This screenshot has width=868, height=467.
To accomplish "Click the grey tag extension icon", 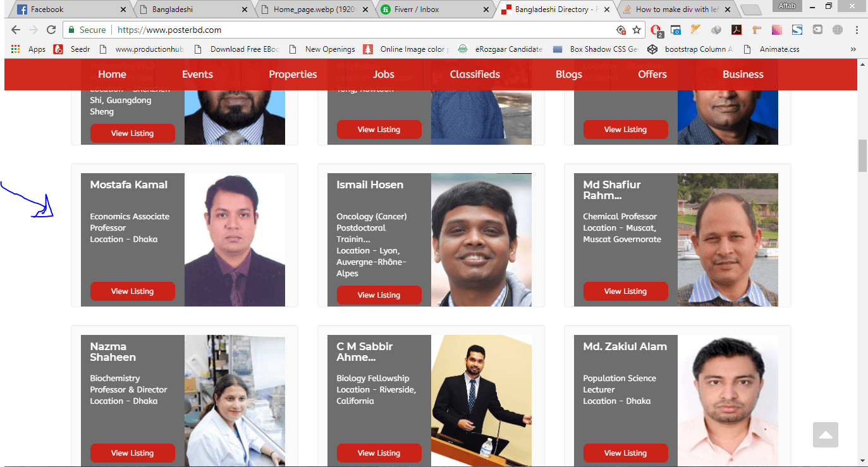I will click(x=817, y=30).
